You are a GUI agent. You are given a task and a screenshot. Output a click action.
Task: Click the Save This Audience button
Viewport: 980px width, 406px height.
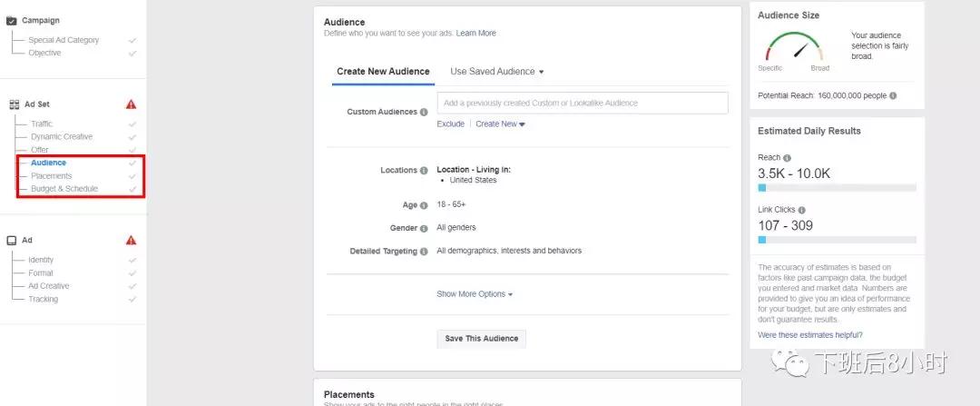tap(481, 339)
